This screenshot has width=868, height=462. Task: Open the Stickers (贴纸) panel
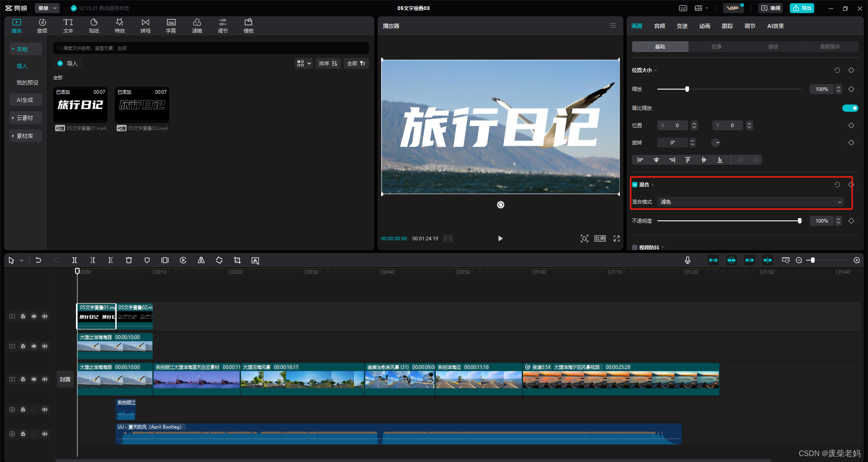coord(94,26)
